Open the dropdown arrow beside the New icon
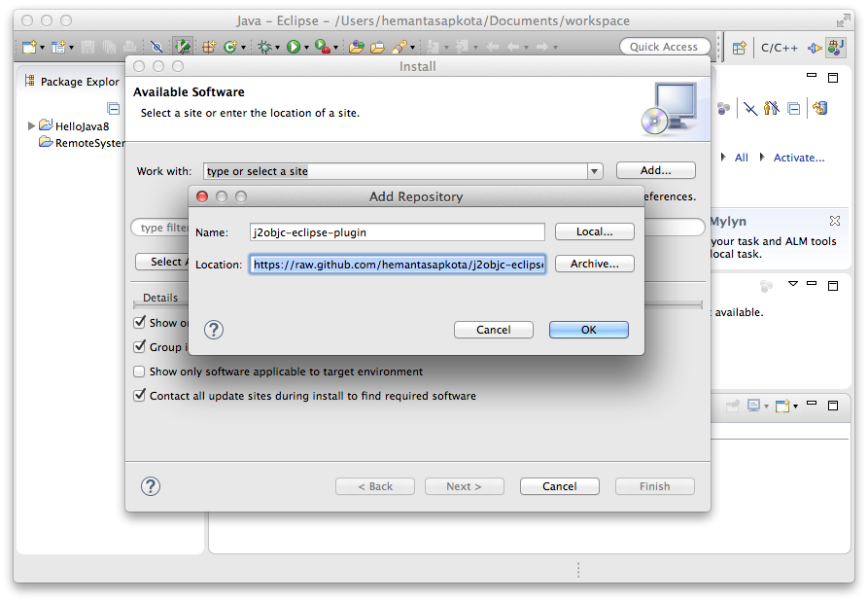Screen dimensions: 868x602 42,48
